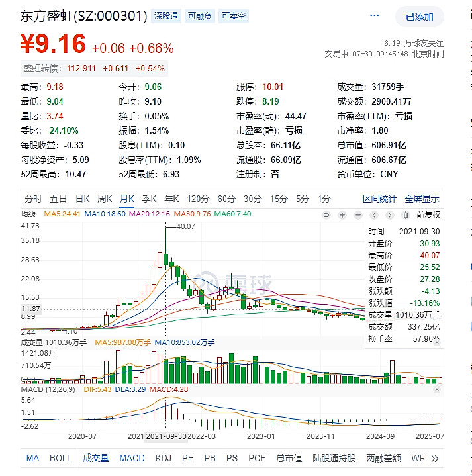Image resolution: width=472 pixels, height=476 pixels.
Task: Click the MA5:24.41 moving average label
Action: click(62, 214)
